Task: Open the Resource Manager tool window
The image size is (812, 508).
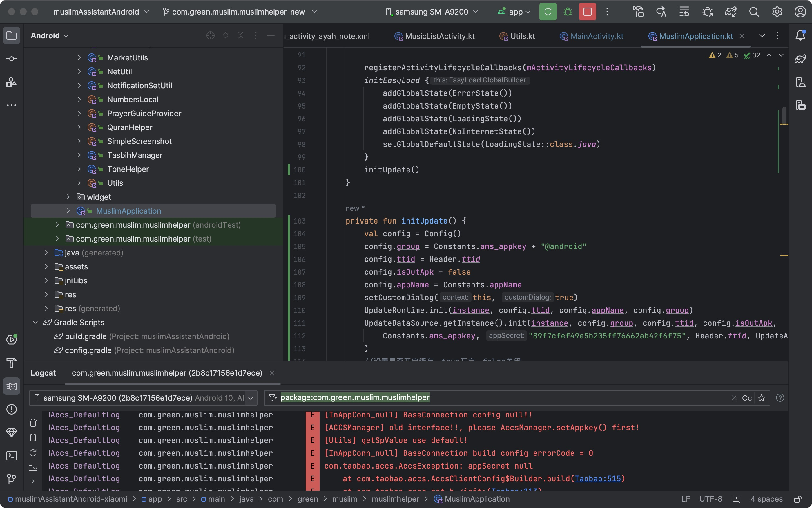Action: [x=11, y=82]
